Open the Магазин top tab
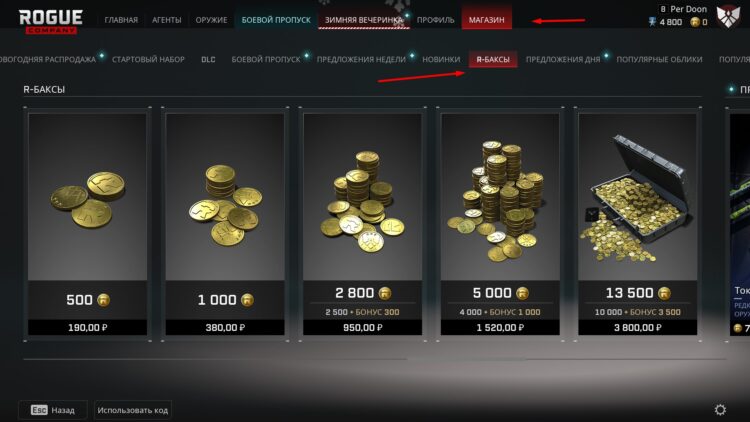 (x=486, y=20)
